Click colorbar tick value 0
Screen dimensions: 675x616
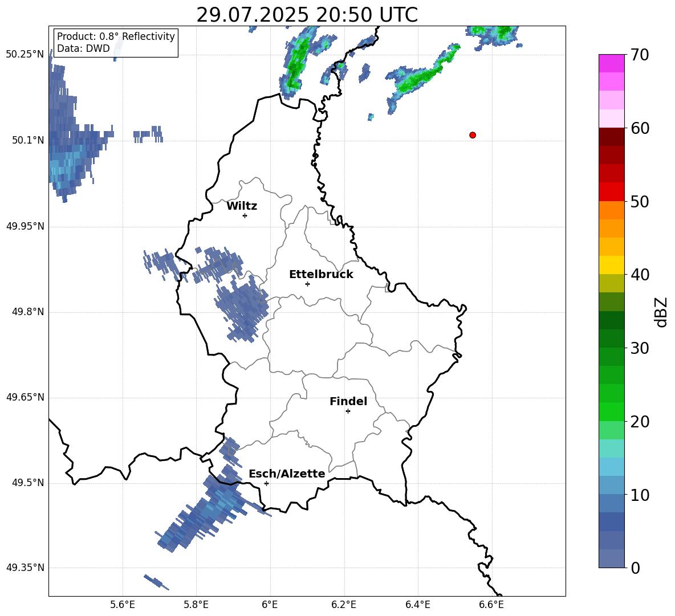click(635, 568)
